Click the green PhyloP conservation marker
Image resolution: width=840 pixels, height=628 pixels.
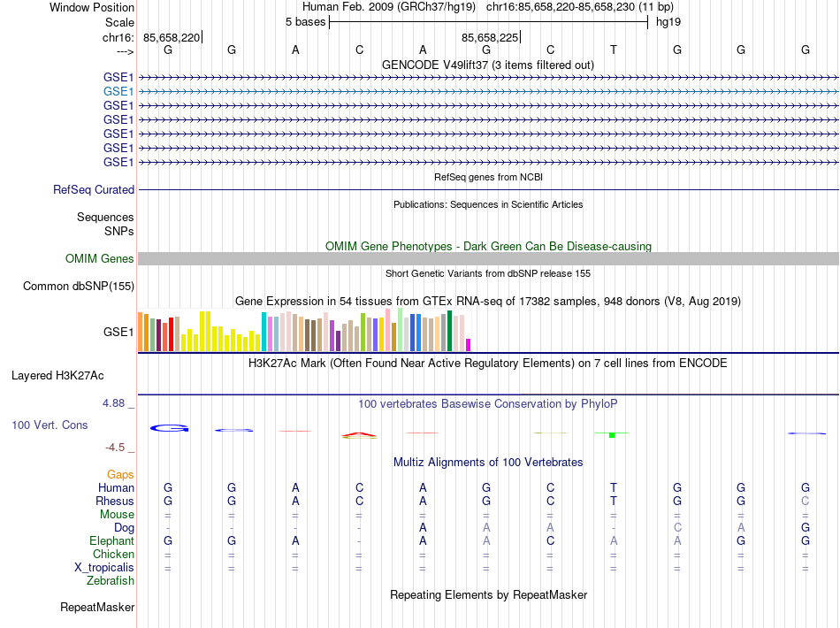coord(612,434)
